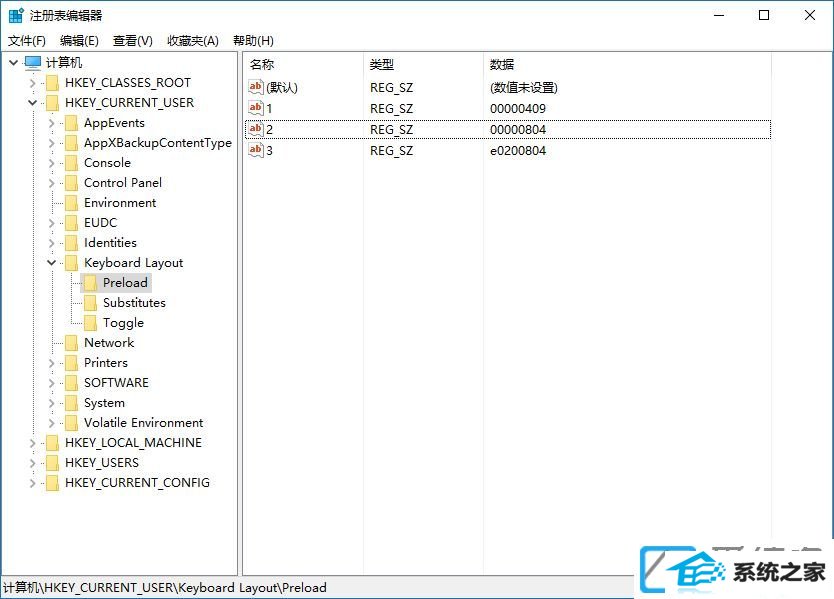Image resolution: width=834 pixels, height=599 pixels.
Task: Expand the SOFTWARE key
Action: pyautogui.click(x=52, y=383)
